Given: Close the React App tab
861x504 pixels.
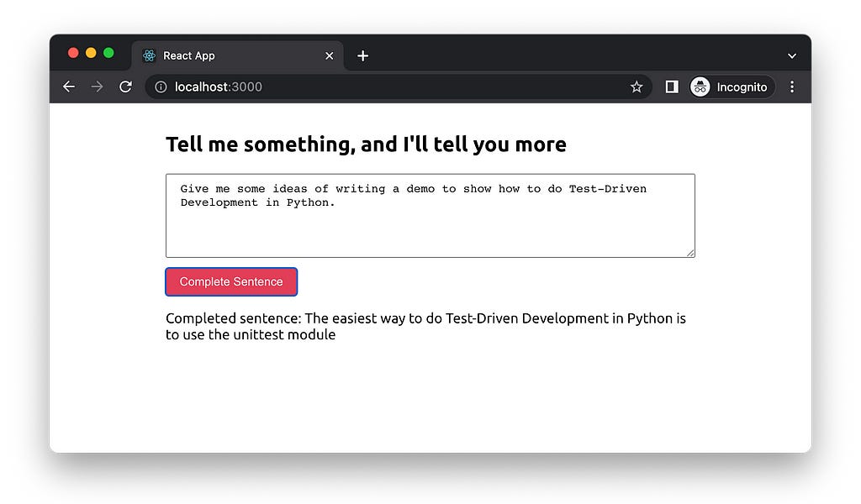Looking at the screenshot, I should (x=330, y=55).
